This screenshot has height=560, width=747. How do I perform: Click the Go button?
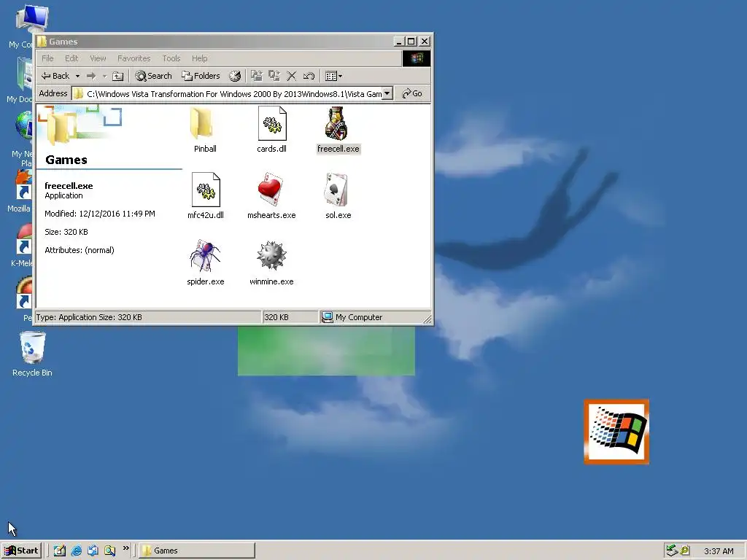(412, 94)
